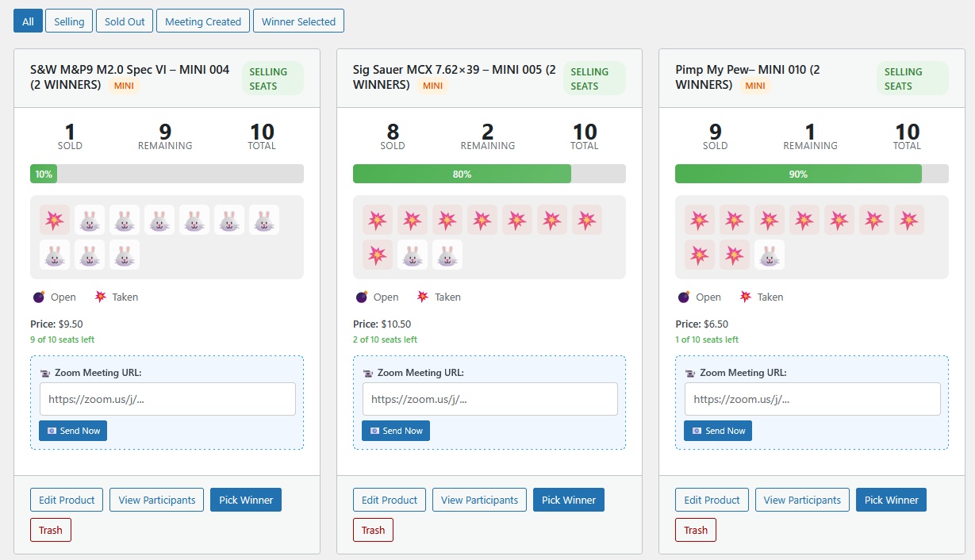The width and height of the screenshot is (975, 560).
Task: Click the Zoom meeting icon in Pimp My Pew card
Action: point(689,372)
